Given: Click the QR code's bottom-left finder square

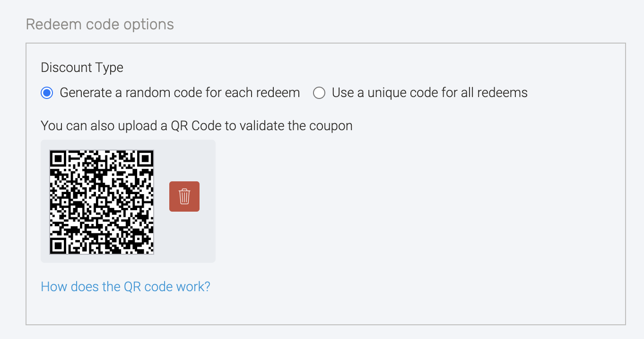Looking at the screenshot, I should (58, 246).
